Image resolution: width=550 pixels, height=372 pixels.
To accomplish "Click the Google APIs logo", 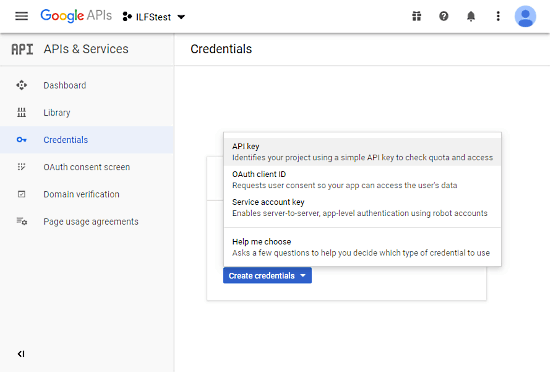I will pyautogui.click(x=76, y=16).
